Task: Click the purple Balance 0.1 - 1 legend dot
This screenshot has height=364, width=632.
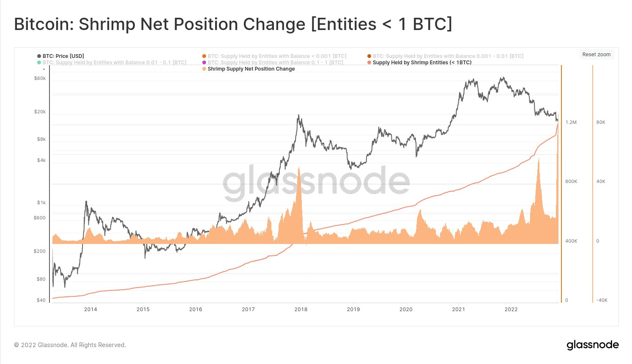Action: point(204,62)
